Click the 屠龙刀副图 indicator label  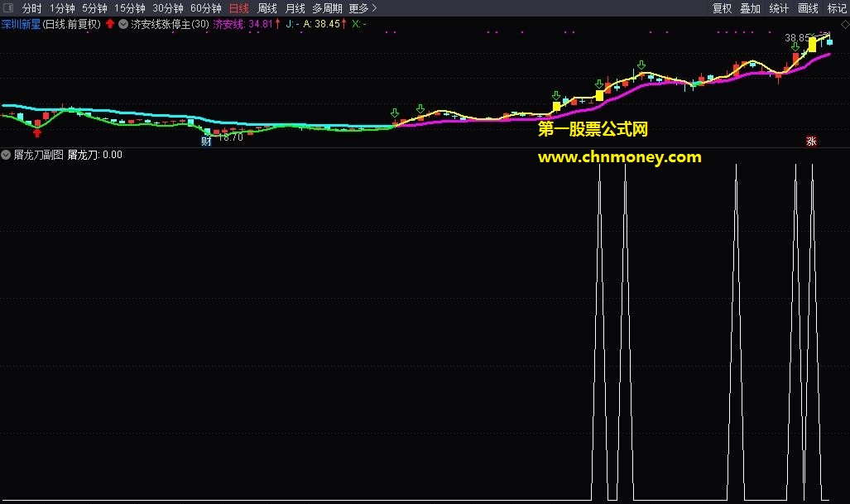click(x=39, y=155)
